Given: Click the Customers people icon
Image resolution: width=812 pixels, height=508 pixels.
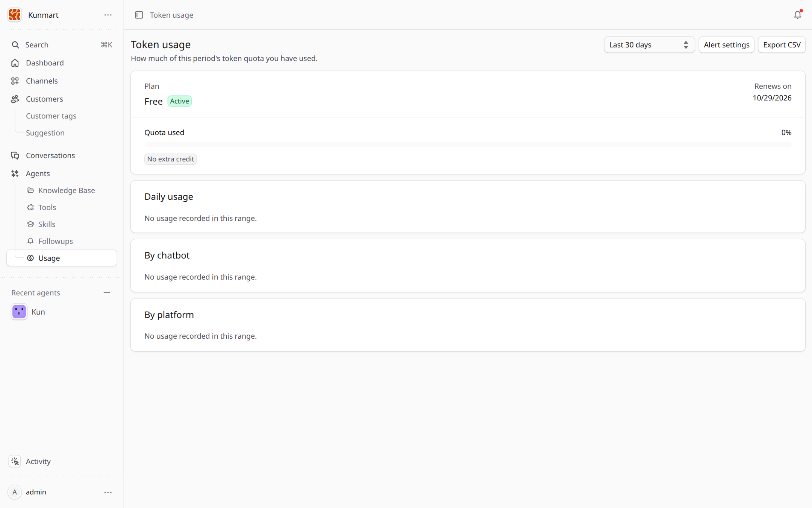Looking at the screenshot, I should coord(15,99).
